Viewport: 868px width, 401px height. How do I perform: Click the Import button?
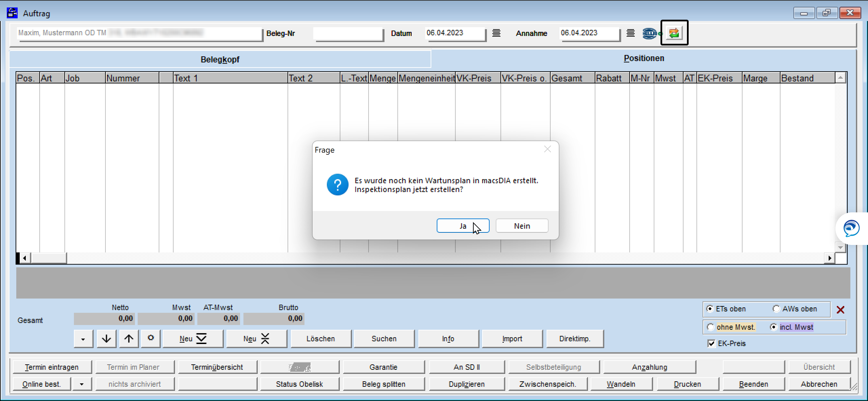512,339
